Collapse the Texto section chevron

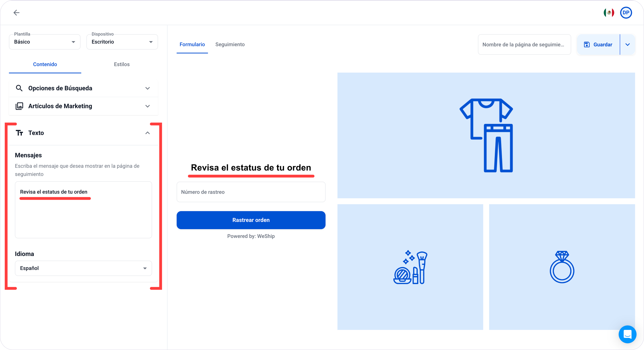click(x=148, y=133)
